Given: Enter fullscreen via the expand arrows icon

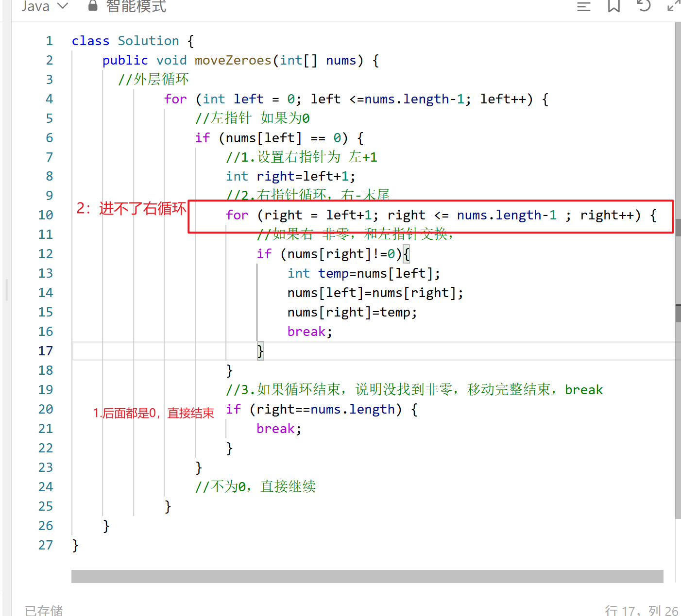Looking at the screenshot, I should 673,6.
